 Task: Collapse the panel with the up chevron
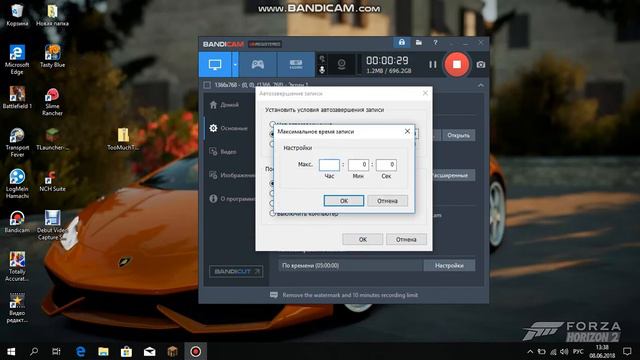481,85
